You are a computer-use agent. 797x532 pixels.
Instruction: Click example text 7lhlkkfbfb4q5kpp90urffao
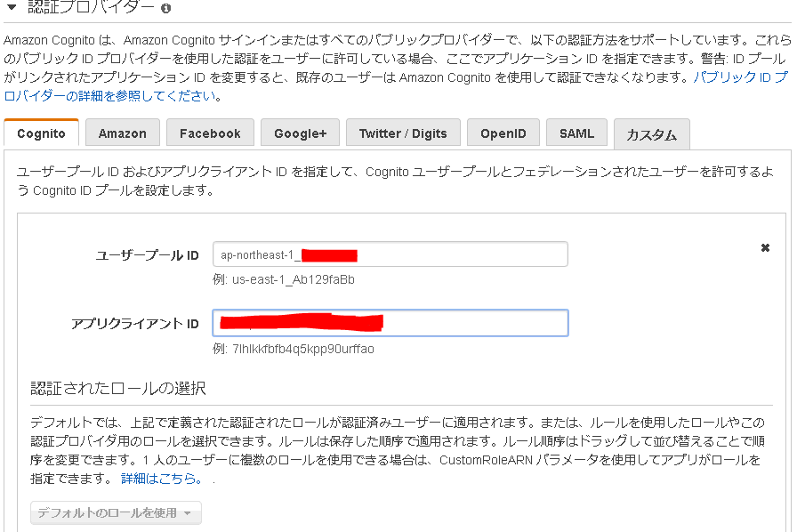click(303, 349)
